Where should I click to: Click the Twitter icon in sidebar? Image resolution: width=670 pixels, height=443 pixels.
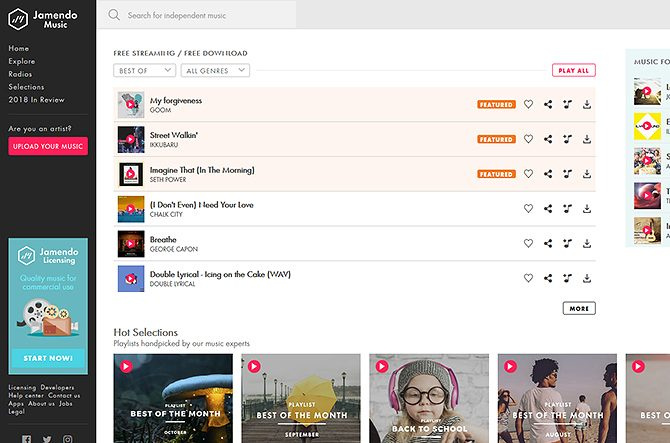coord(47,438)
